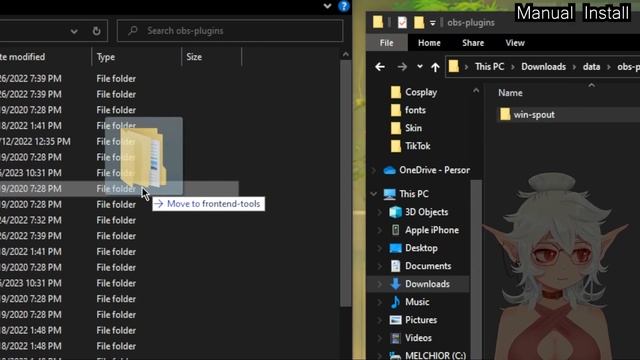Click Downloads in breadcrumb path
640x360 pixels.
click(543, 67)
